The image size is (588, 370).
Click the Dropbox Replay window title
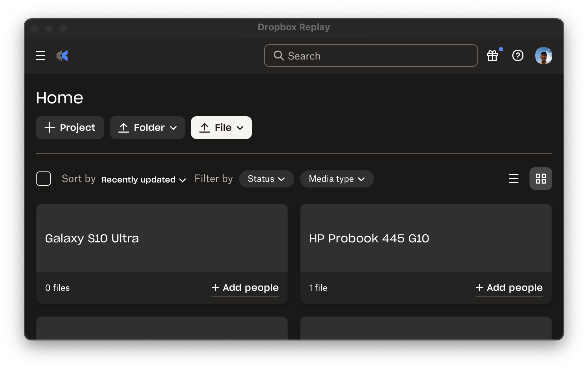(x=294, y=27)
